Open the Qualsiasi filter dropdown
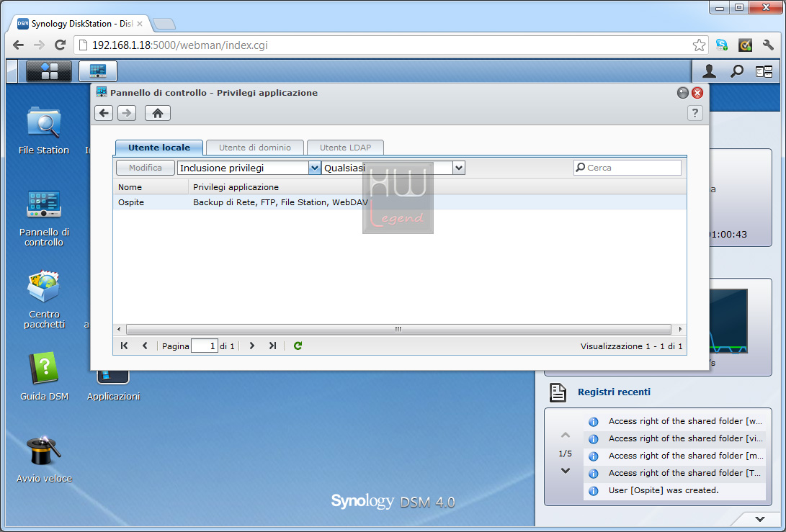The height and width of the screenshot is (532, 786). pyautogui.click(x=459, y=168)
